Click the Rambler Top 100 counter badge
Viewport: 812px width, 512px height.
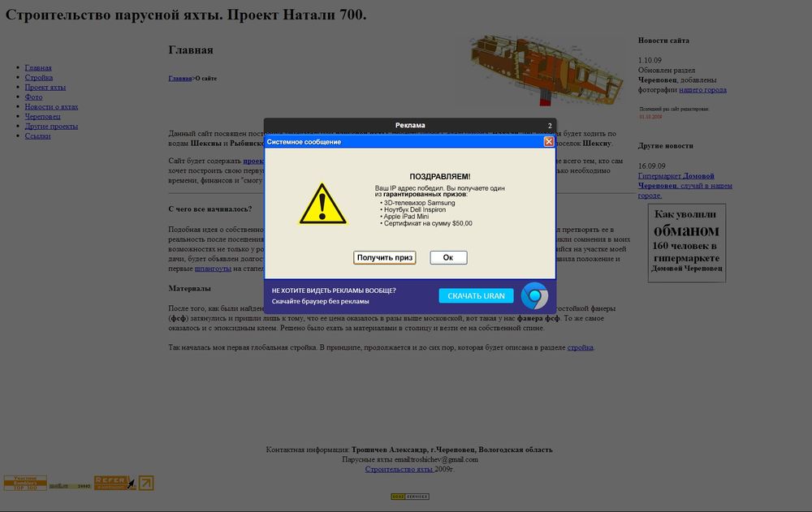(25, 483)
